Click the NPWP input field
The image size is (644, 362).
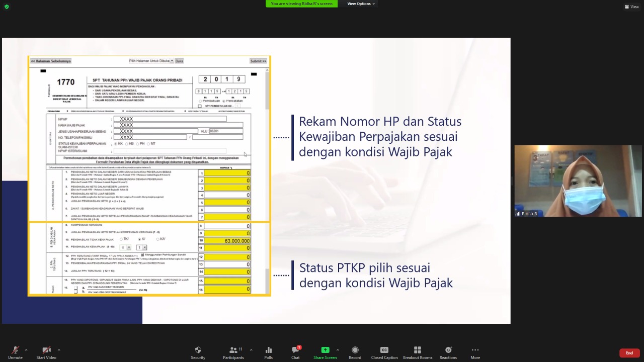(170, 119)
